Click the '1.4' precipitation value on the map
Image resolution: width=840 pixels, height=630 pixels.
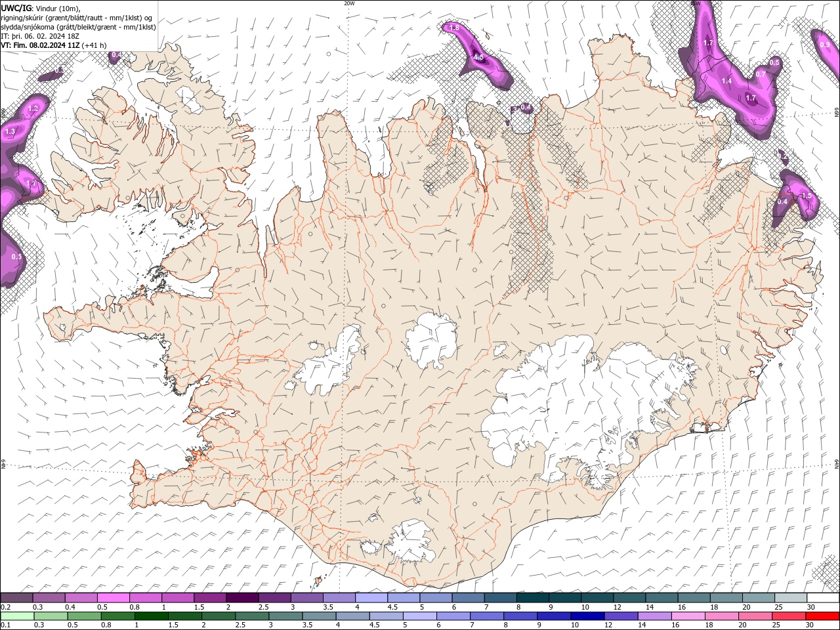pyautogui.click(x=726, y=81)
